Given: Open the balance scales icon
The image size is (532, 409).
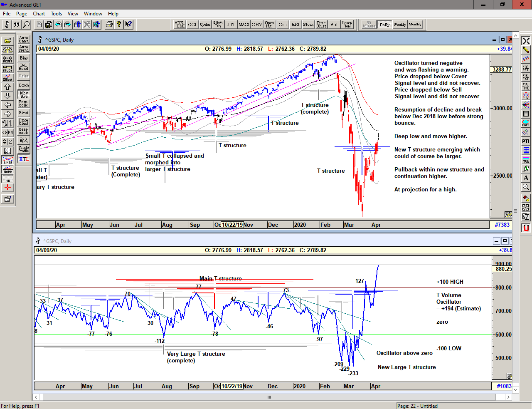Looking at the screenshot, I should [7, 50].
